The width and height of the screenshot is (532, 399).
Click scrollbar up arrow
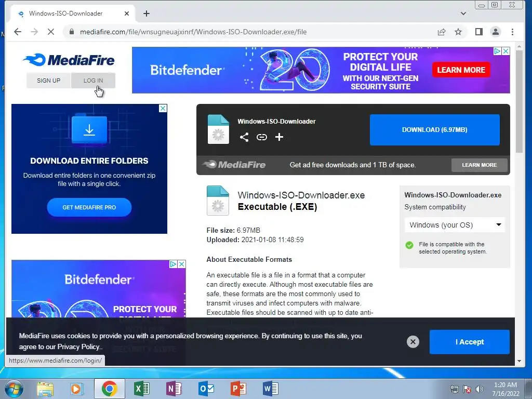tap(519, 46)
